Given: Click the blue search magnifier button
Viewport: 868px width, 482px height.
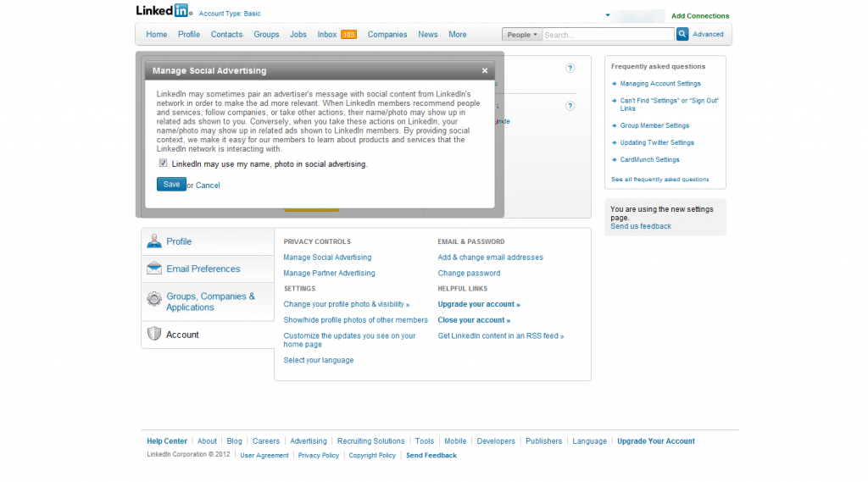Looking at the screenshot, I should [682, 35].
